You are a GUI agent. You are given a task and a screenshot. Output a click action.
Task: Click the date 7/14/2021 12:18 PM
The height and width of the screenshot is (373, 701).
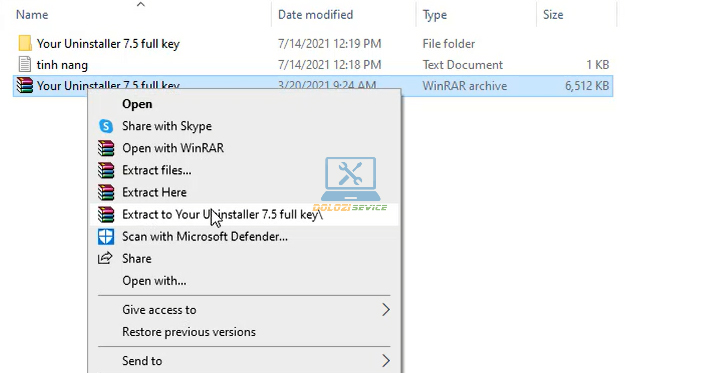pyautogui.click(x=329, y=65)
